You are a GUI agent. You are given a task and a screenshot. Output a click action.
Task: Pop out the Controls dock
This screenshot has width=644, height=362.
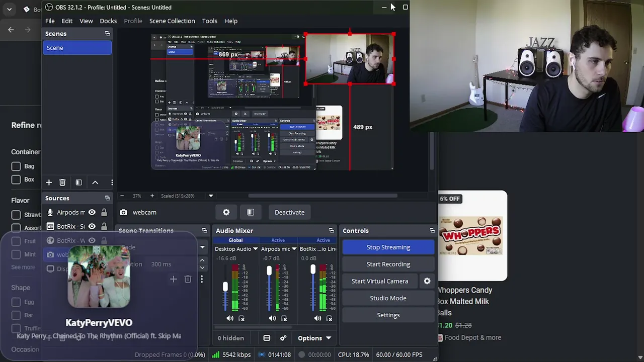432,231
